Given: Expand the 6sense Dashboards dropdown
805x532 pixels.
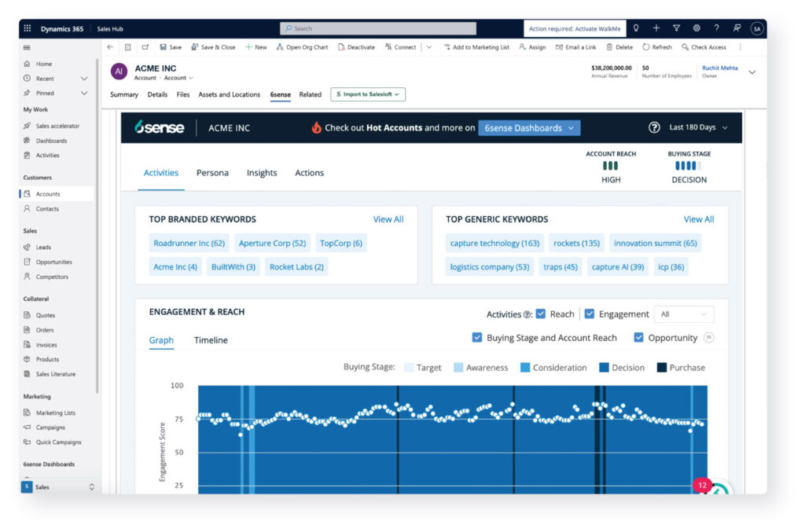Looking at the screenshot, I should (x=528, y=127).
